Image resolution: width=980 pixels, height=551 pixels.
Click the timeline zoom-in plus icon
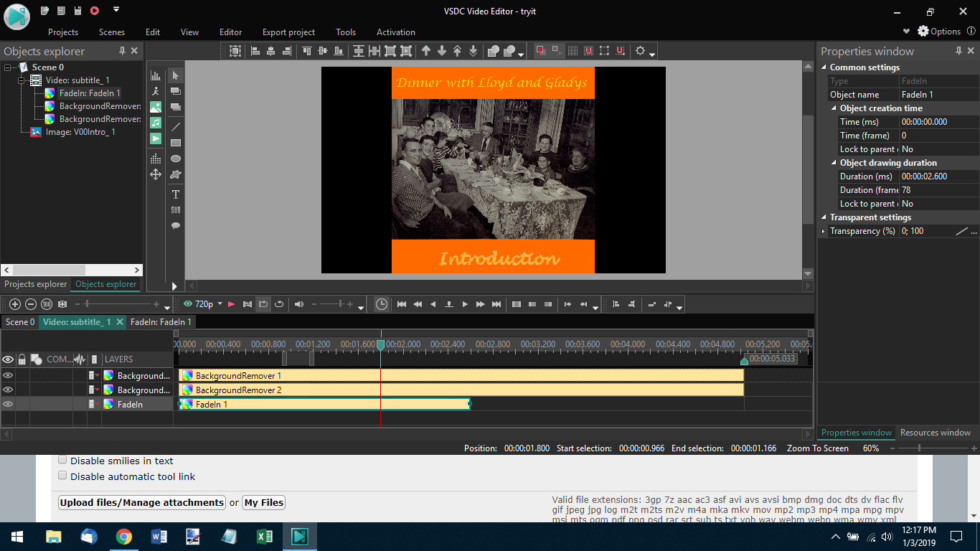pyautogui.click(x=14, y=304)
